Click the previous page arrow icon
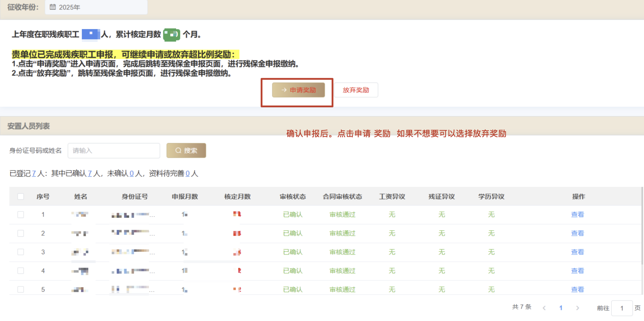Viewport: 644px width, 321px height. point(544,308)
